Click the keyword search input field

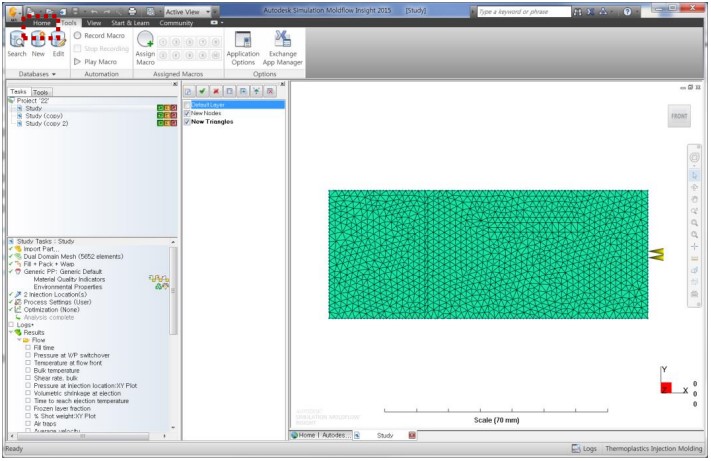tap(524, 12)
